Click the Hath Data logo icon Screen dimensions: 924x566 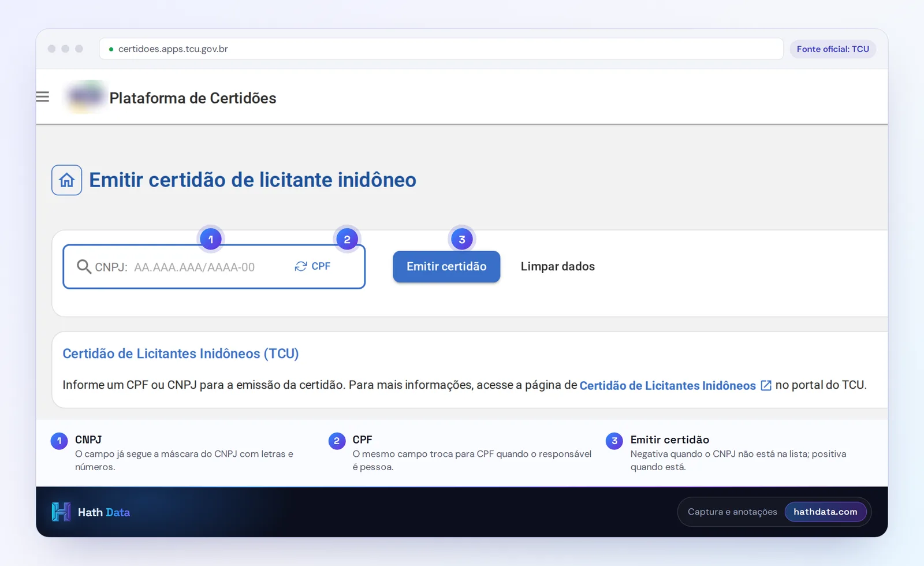click(61, 512)
